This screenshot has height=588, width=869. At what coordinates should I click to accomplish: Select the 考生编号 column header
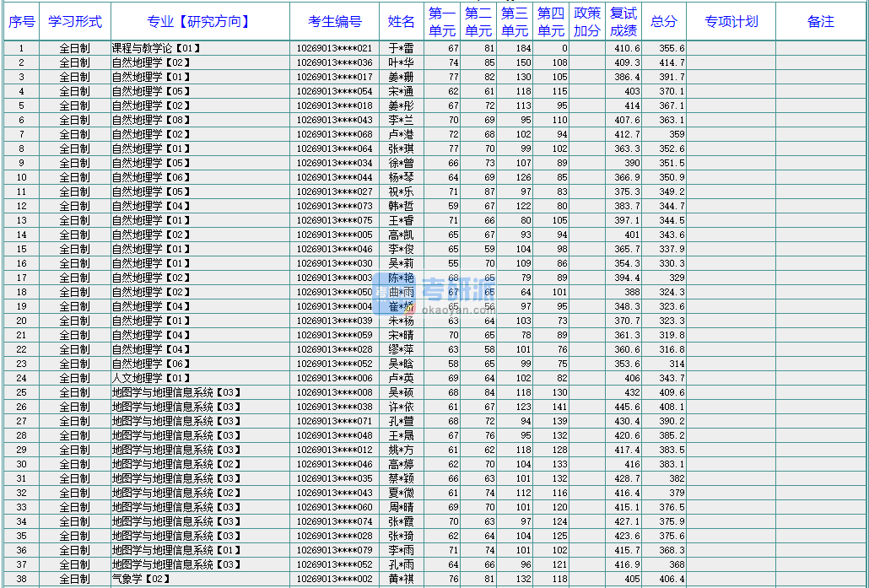pyautogui.click(x=335, y=22)
